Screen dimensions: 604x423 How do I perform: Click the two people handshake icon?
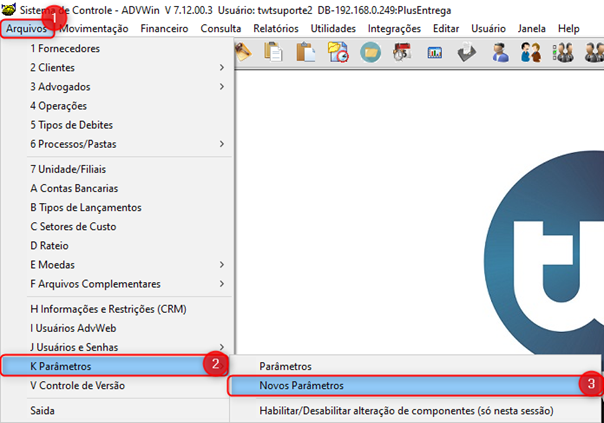[x=531, y=52]
